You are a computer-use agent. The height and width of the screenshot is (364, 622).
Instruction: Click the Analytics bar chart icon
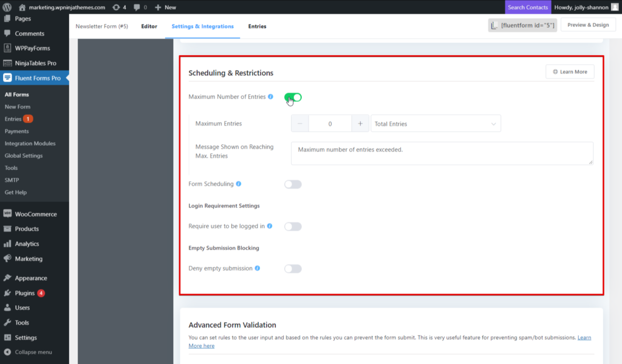[x=7, y=244]
